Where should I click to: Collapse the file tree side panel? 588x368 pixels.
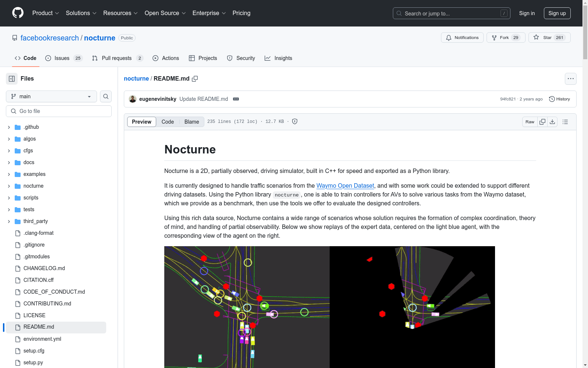click(12, 79)
